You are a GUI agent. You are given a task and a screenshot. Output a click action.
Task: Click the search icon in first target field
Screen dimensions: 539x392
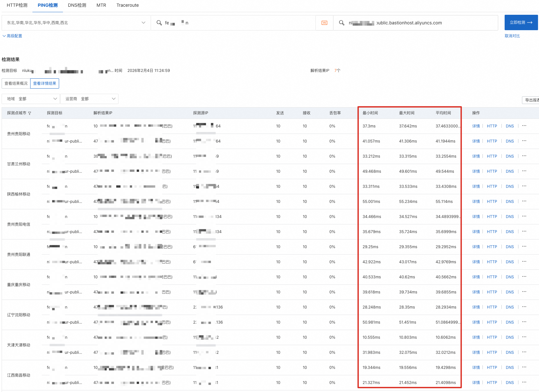(159, 23)
